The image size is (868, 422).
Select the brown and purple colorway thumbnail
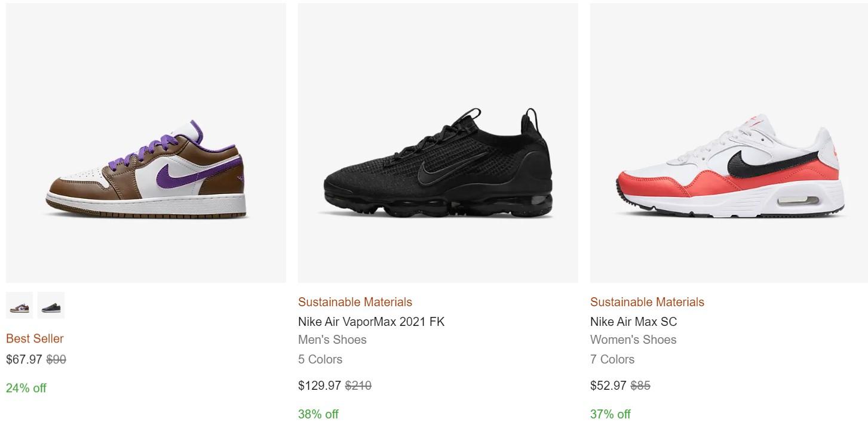[x=19, y=306]
